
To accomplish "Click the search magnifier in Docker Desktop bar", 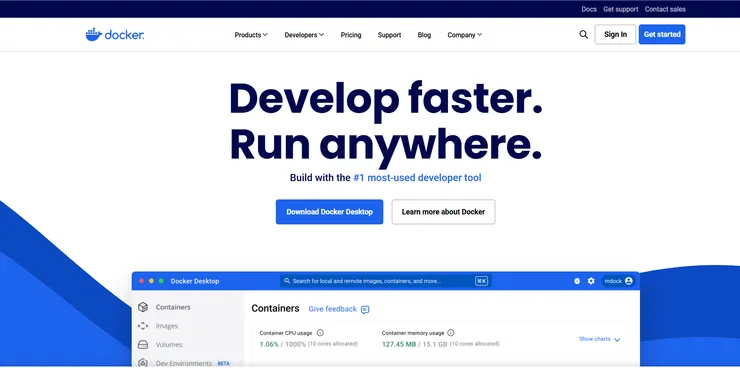I will (287, 281).
